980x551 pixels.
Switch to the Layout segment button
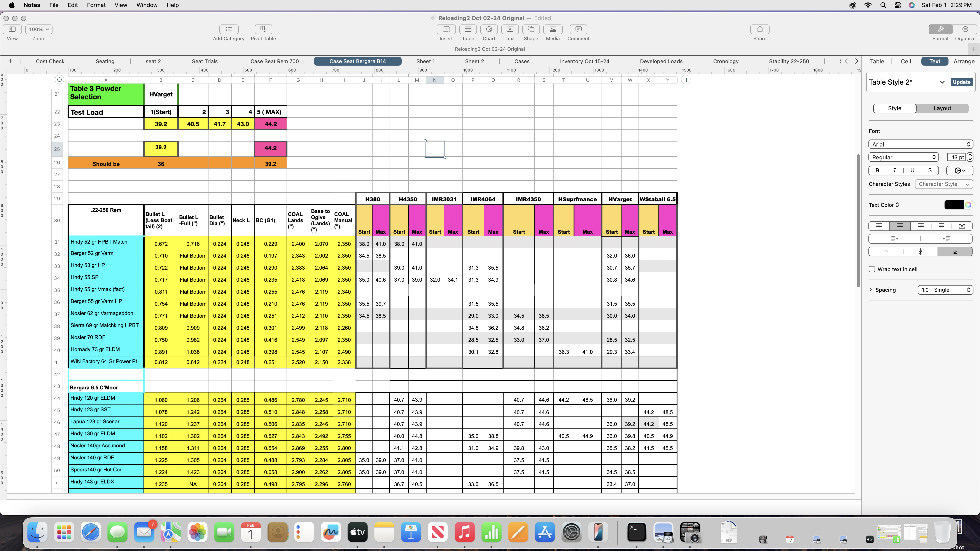coord(942,108)
